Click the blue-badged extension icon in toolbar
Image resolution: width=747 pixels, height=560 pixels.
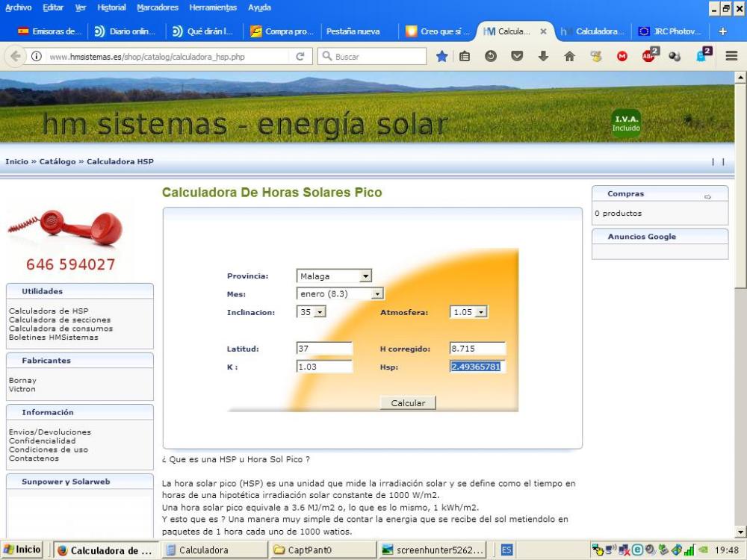703,55
